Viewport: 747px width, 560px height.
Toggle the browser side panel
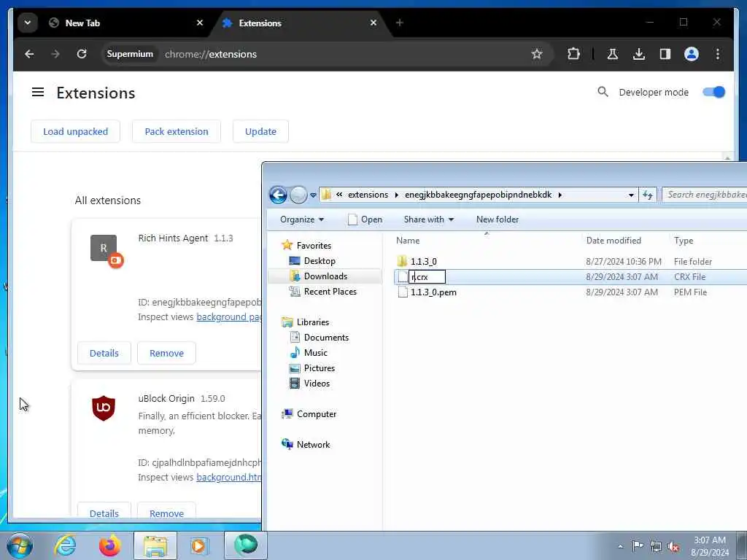coord(665,54)
